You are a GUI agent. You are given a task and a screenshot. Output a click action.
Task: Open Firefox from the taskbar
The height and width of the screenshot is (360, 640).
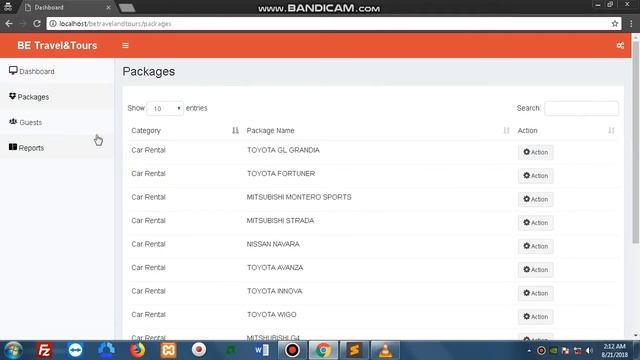[x=138, y=350]
